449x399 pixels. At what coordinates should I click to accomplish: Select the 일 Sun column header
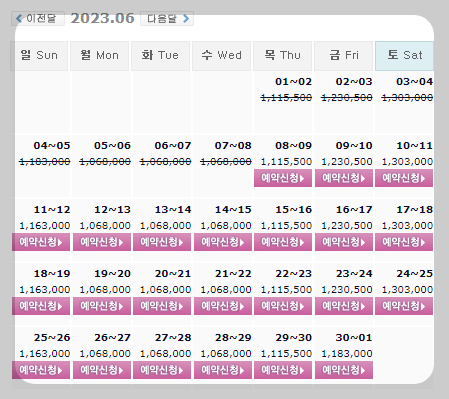pos(39,56)
